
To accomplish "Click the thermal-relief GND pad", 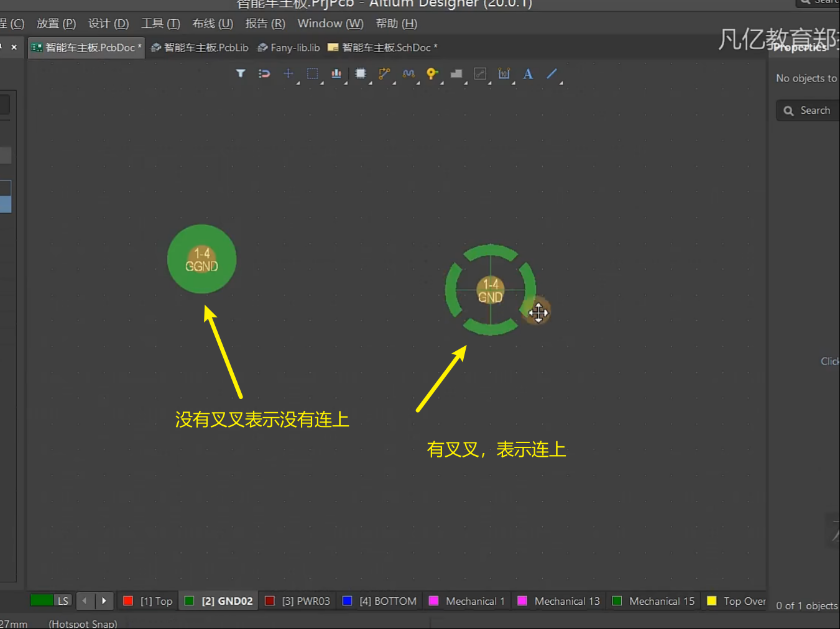I will coord(491,290).
